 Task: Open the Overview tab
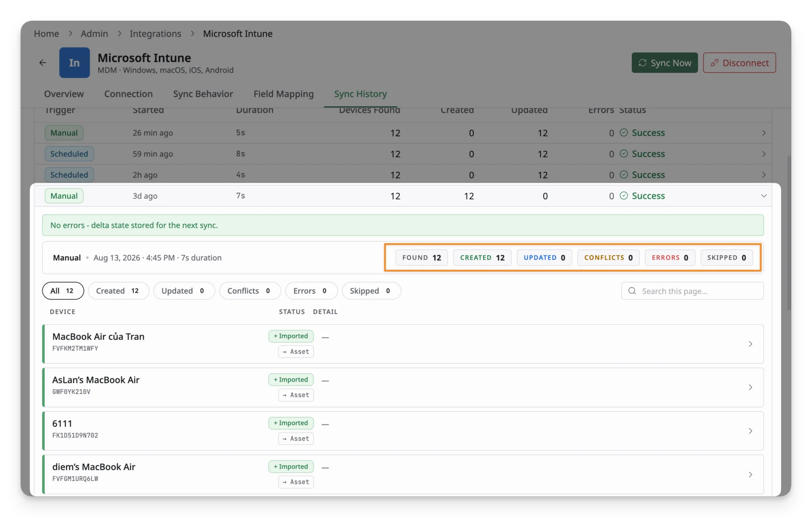coord(64,94)
